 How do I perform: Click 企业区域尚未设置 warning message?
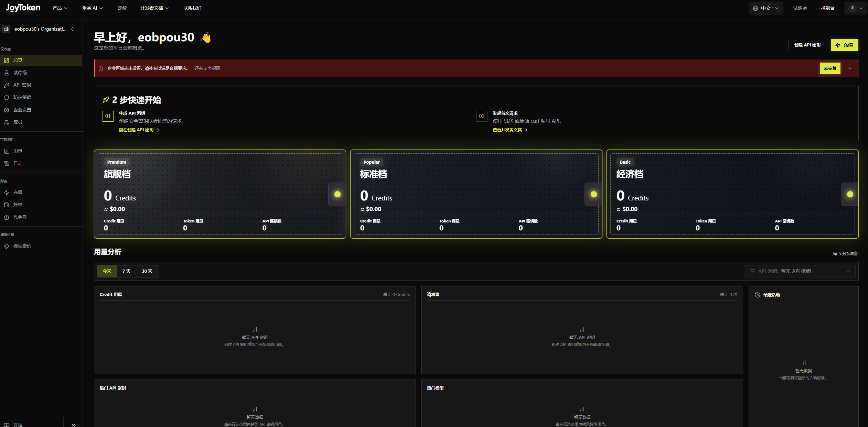[x=148, y=68]
